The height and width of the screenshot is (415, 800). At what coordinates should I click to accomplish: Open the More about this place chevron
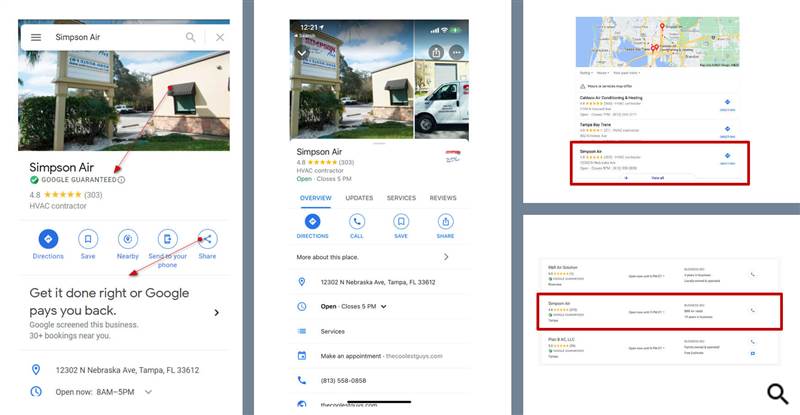click(x=446, y=257)
